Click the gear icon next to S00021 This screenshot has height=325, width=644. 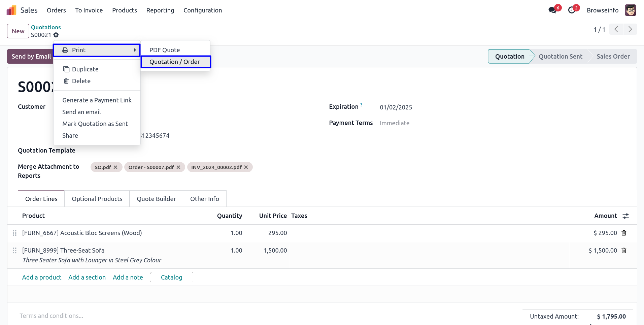[x=56, y=35]
